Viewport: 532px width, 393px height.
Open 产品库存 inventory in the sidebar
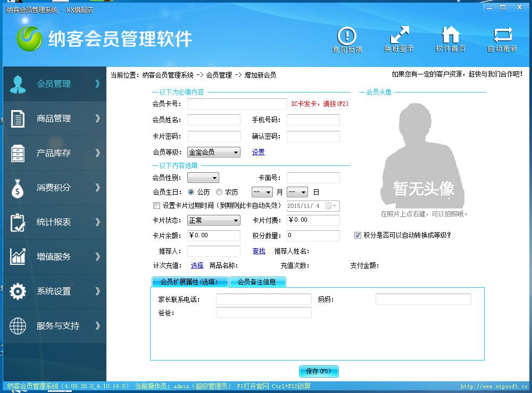[x=54, y=153]
